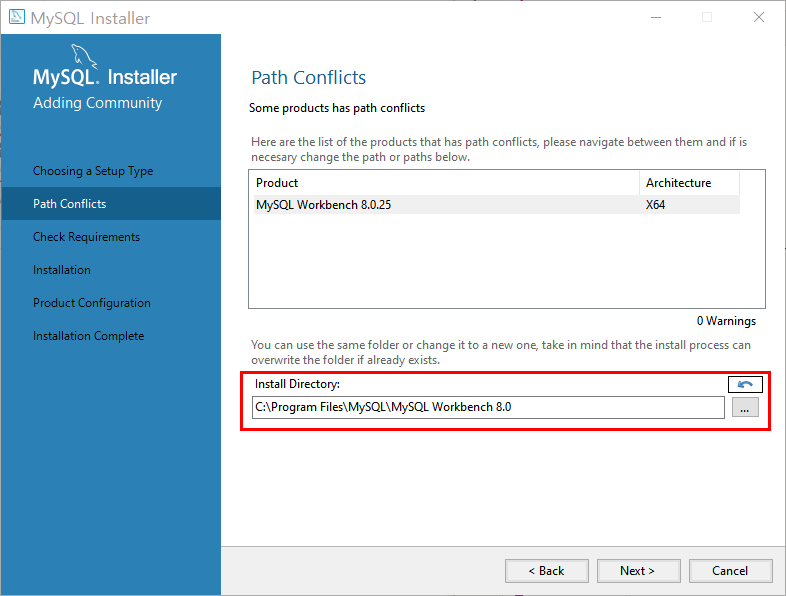This screenshot has height=596, width=786.
Task: Go to the Next step
Action: (x=638, y=571)
